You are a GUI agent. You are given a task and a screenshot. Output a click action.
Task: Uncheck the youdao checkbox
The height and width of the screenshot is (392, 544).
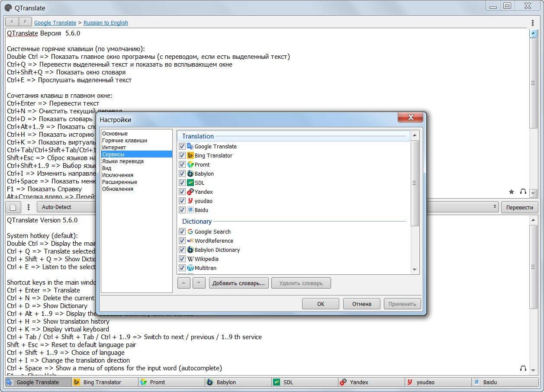coord(182,201)
